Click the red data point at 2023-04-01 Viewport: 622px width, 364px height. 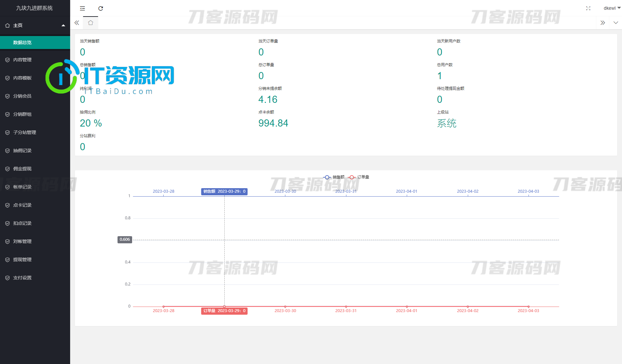point(407,307)
